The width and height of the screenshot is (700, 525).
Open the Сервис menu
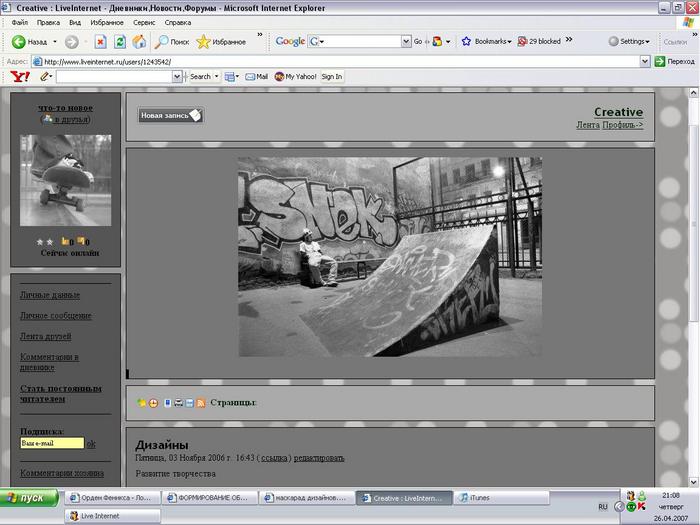pyautogui.click(x=144, y=22)
